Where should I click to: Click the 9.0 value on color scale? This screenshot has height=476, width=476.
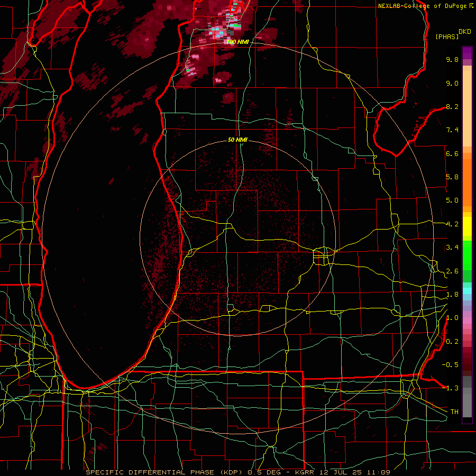coord(452,83)
